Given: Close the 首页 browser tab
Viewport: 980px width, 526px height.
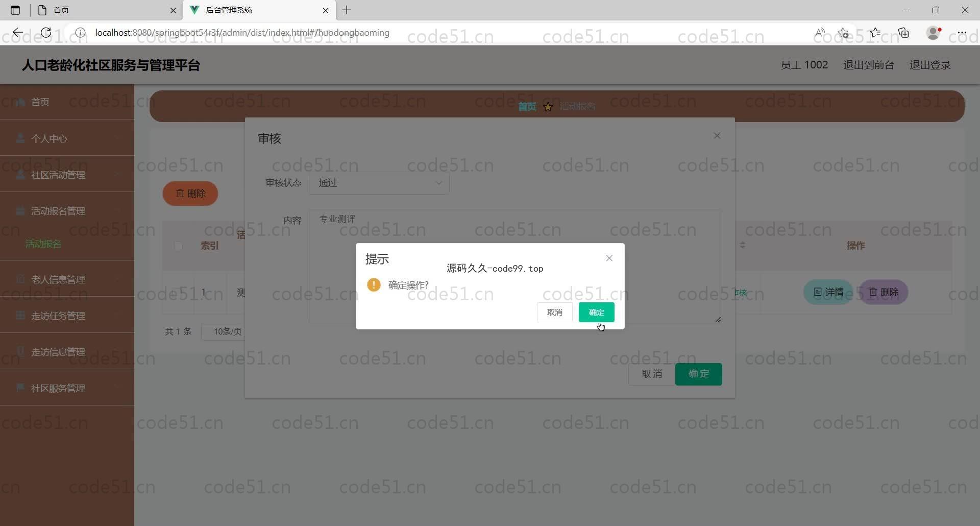Looking at the screenshot, I should coord(173,10).
